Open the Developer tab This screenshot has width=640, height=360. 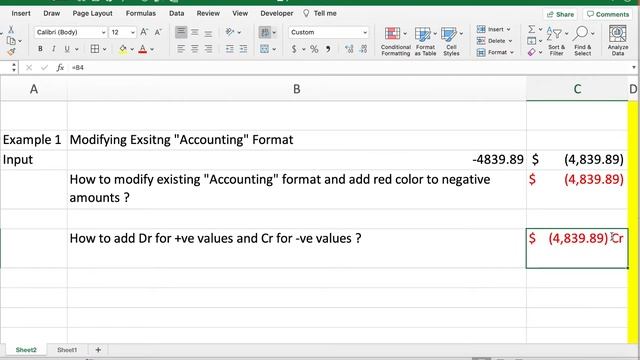coord(277,13)
